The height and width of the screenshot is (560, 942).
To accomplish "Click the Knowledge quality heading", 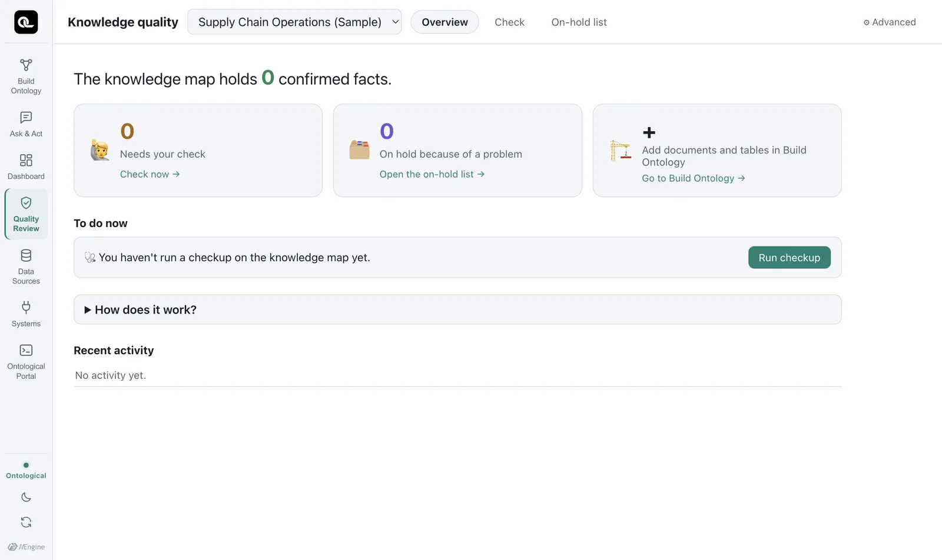I will tap(122, 22).
